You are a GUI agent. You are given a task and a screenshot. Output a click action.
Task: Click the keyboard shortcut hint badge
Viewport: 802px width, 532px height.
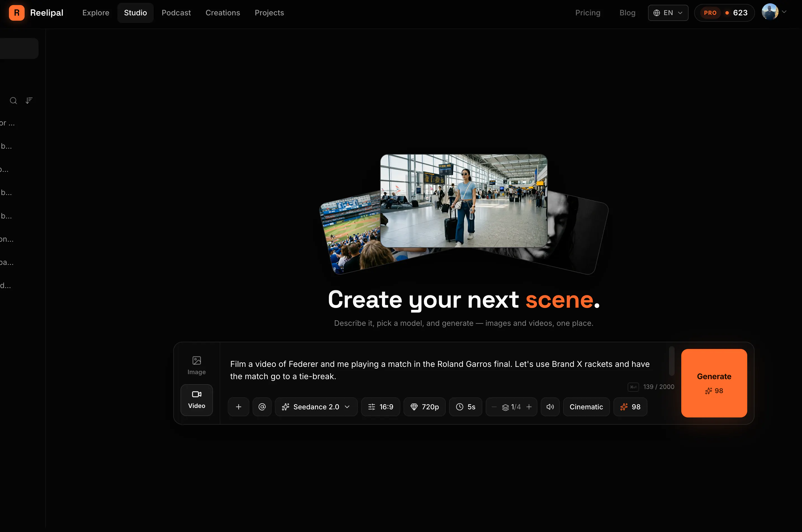tap(633, 387)
